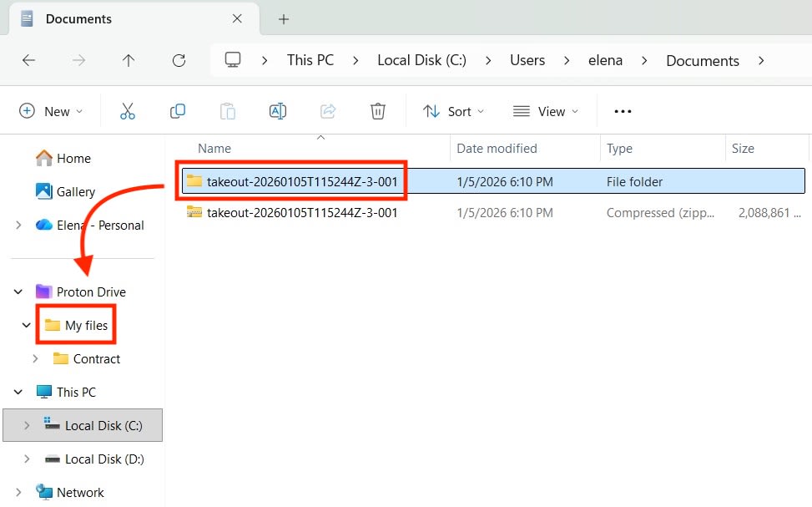The image size is (812, 507).
Task: Delete selection using the trash icon
Action: pos(377,110)
